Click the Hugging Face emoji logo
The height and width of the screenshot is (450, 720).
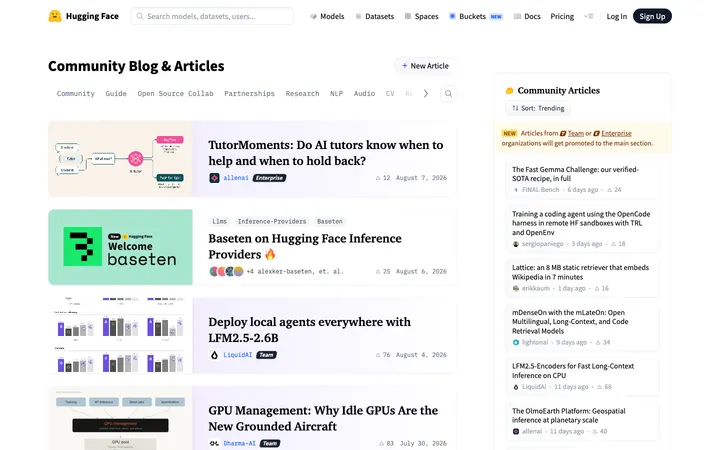(55, 16)
